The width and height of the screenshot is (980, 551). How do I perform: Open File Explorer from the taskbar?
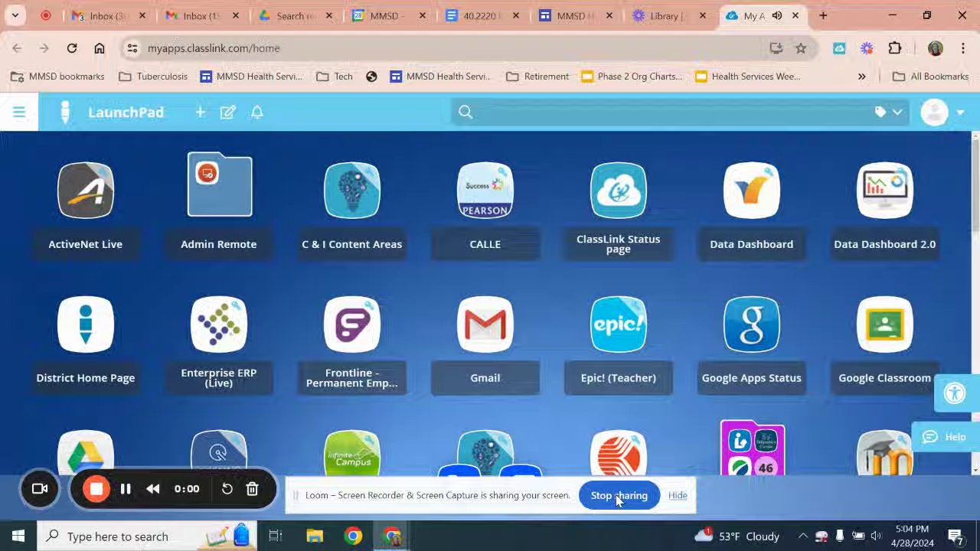(315, 536)
